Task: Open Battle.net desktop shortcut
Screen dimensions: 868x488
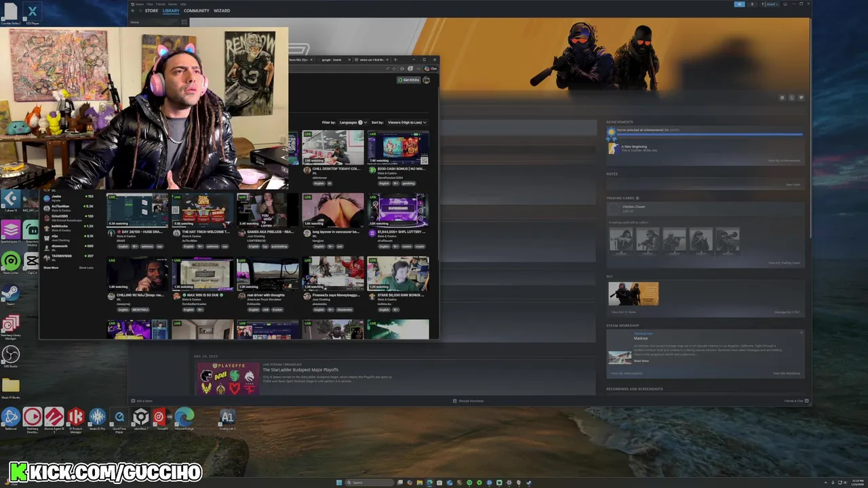Action: [10, 418]
